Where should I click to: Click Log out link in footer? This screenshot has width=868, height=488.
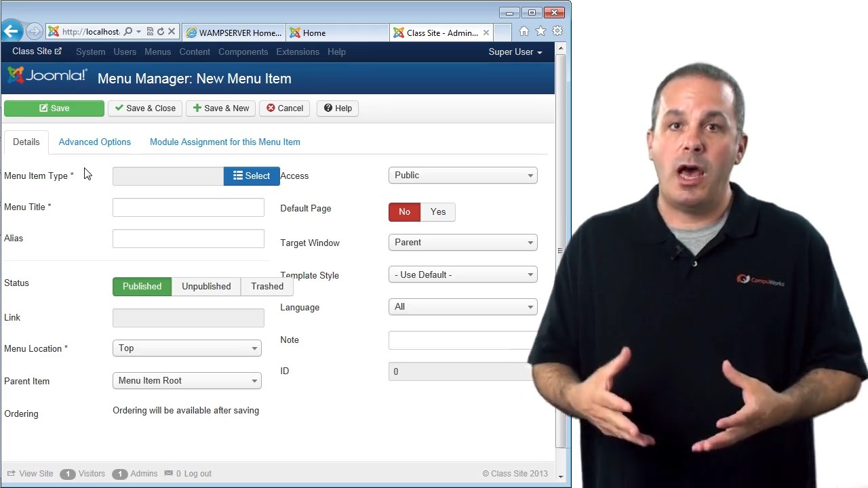[x=198, y=474]
